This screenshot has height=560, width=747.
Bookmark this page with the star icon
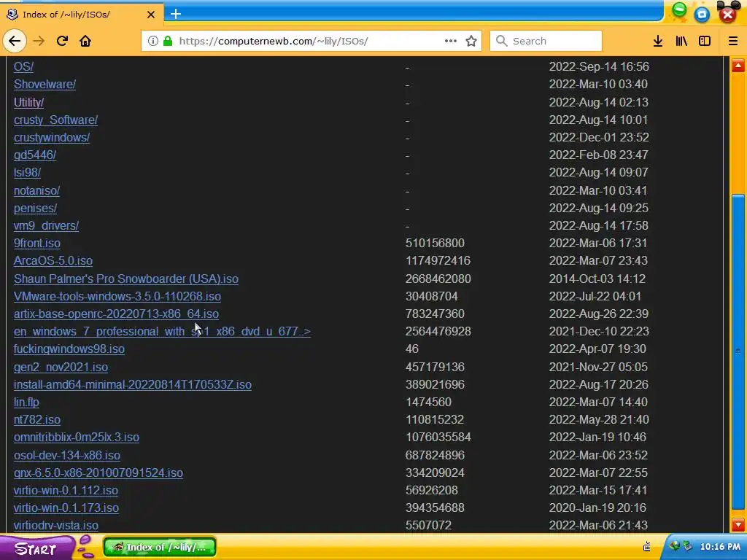471,41
